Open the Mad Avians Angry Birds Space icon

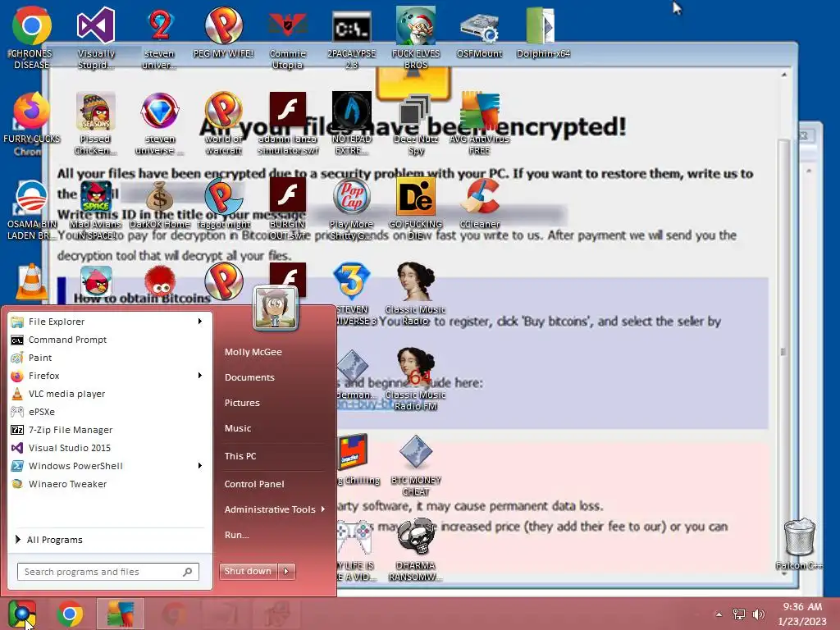click(95, 209)
